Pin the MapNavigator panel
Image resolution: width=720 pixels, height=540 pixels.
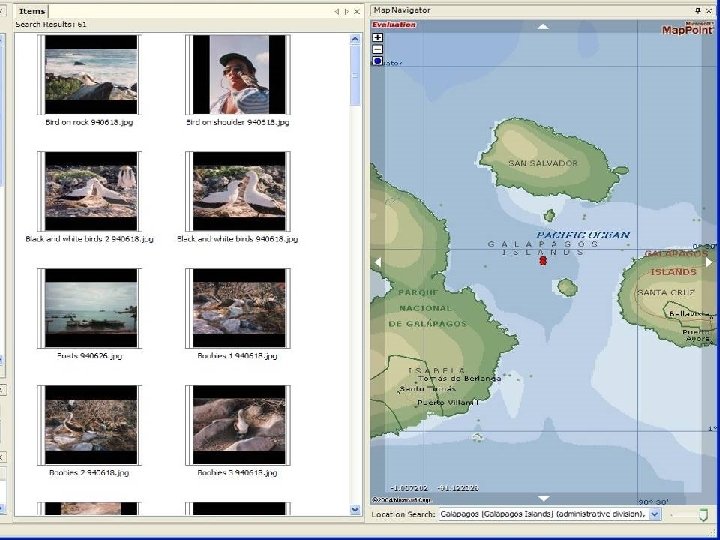[x=698, y=10]
